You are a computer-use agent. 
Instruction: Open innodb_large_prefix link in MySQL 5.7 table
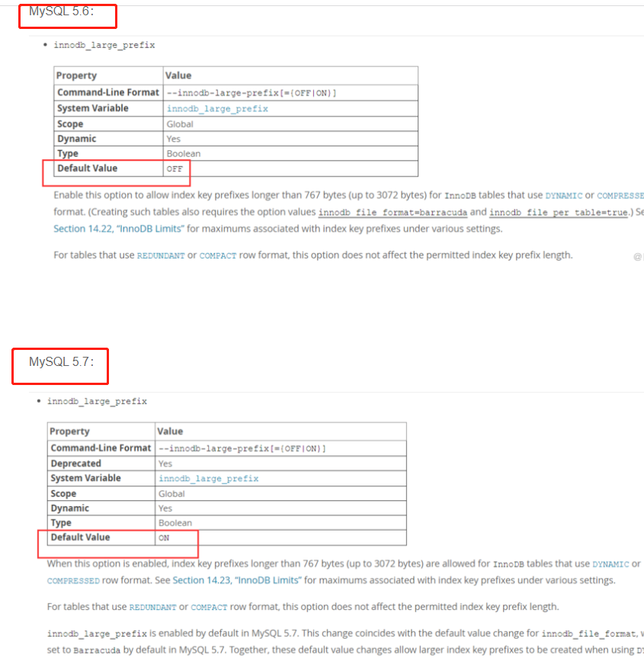(x=209, y=479)
